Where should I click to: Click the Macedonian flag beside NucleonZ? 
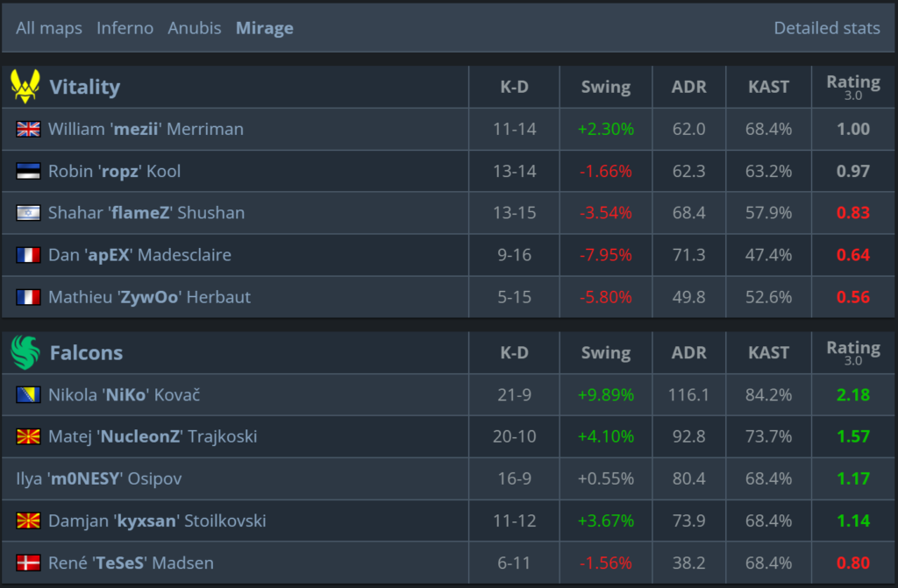tap(29, 436)
